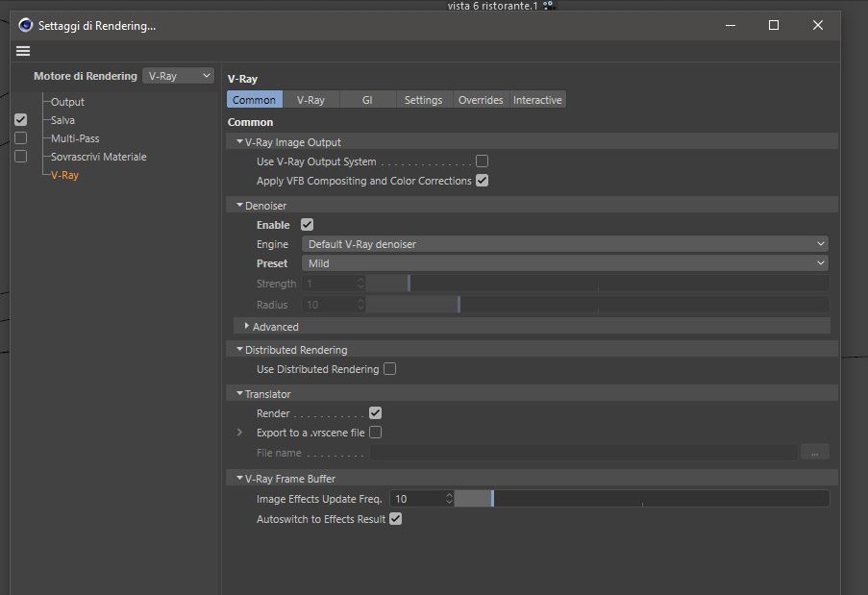Collapse the Translator section
This screenshot has width=868, height=595.
click(239, 393)
